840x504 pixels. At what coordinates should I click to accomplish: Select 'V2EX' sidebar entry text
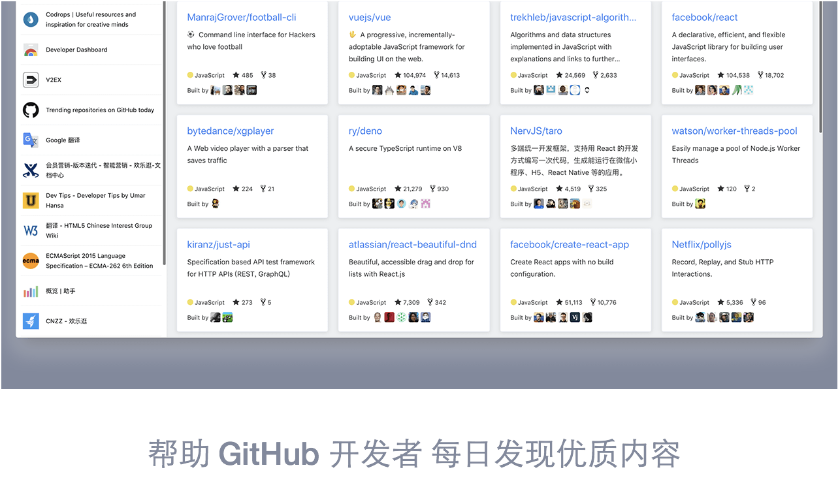pyautogui.click(x=54, y=80)
